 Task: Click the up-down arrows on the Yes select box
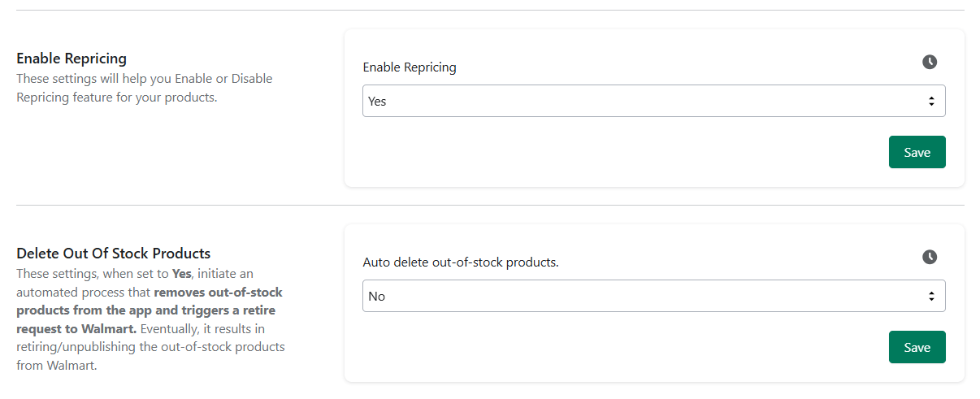[931, 102]
